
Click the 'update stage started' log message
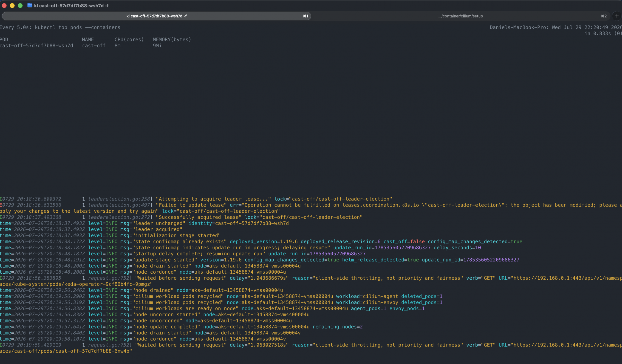tap(165, 260)
